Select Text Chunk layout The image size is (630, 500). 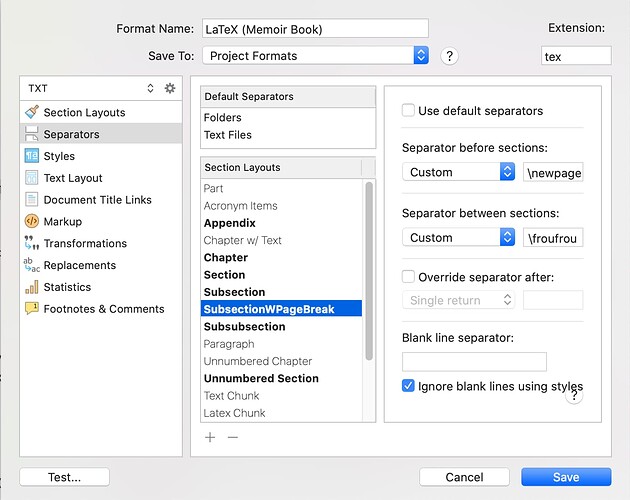point(281,395)
